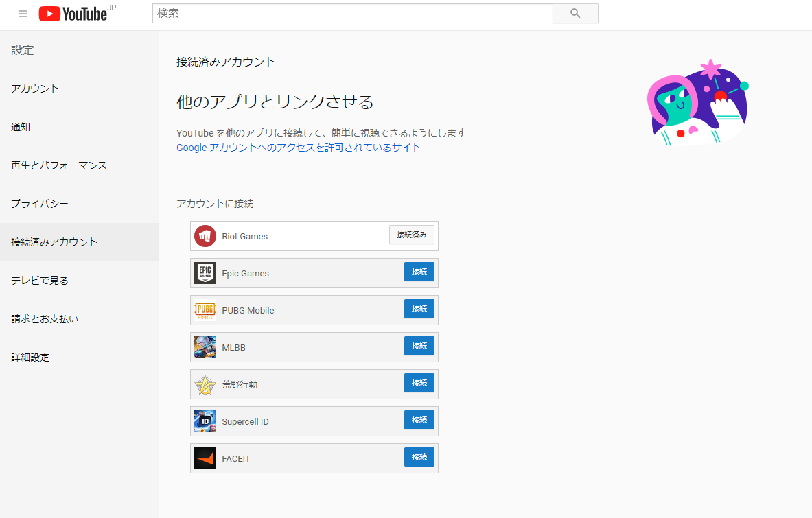Open the アカウント settings section

pyautogui.click(x=36, y=89)
